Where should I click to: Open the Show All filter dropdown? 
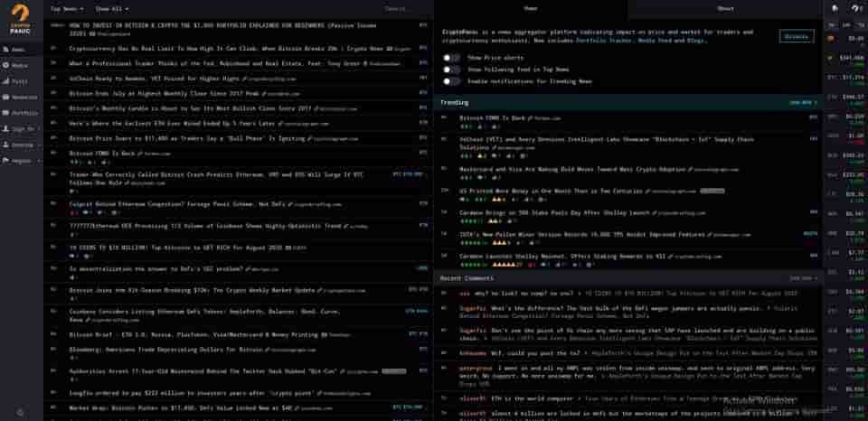click(112, 9)
